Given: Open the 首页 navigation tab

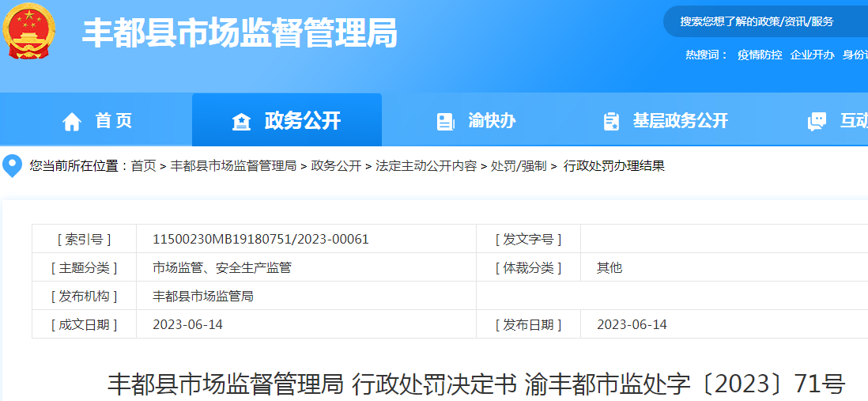Looking at the screenshot, I should pos(97,120).
